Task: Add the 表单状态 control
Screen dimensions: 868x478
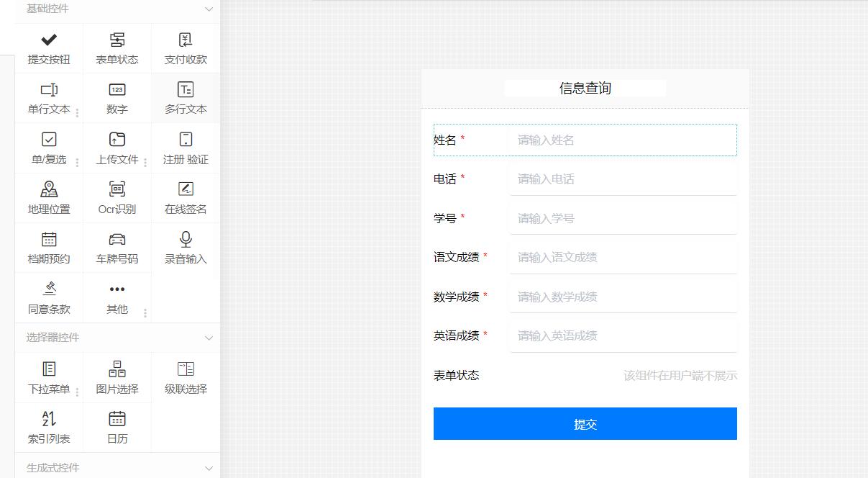Action: (x=117, y=48)
